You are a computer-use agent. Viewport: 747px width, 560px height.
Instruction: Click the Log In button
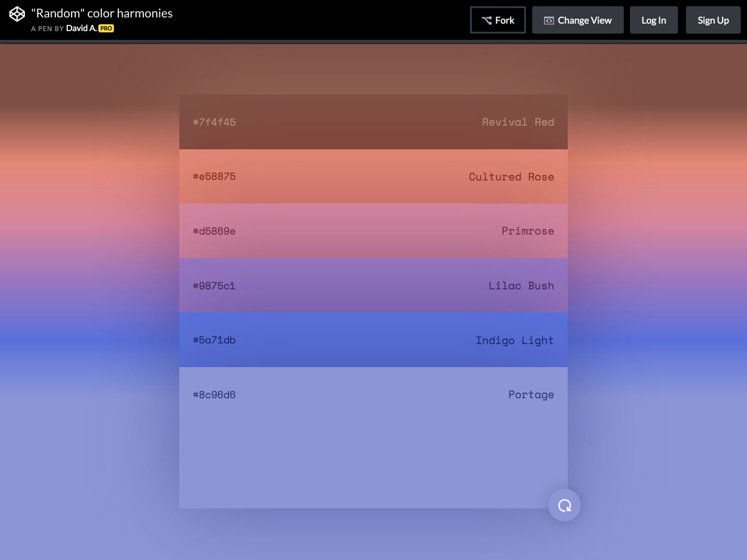[654, 20]
